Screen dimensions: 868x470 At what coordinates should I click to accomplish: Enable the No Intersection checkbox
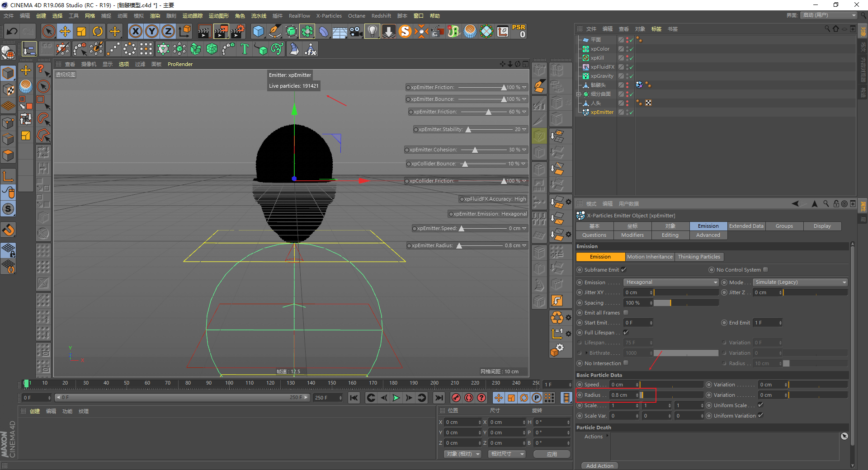tap(626, 363)
